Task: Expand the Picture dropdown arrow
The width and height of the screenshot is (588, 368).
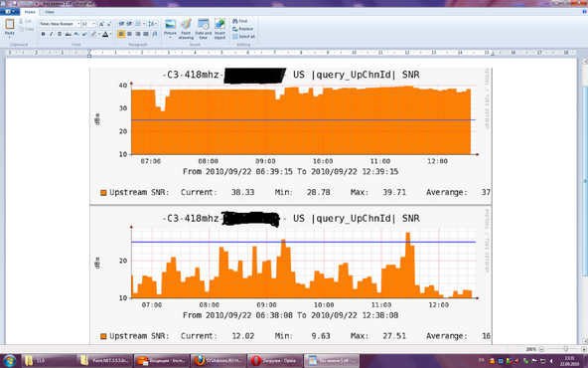Action: coord(170,37)
